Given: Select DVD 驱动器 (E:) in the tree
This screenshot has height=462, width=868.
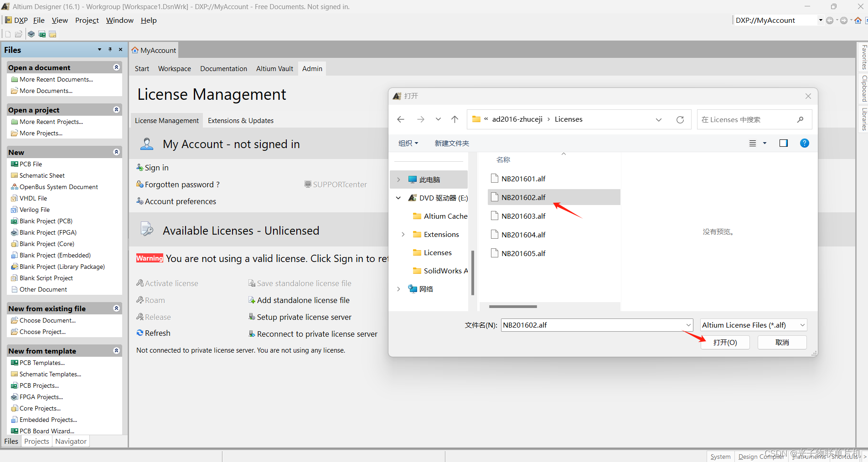Looking at the screenshot, I should coord(438,198).
